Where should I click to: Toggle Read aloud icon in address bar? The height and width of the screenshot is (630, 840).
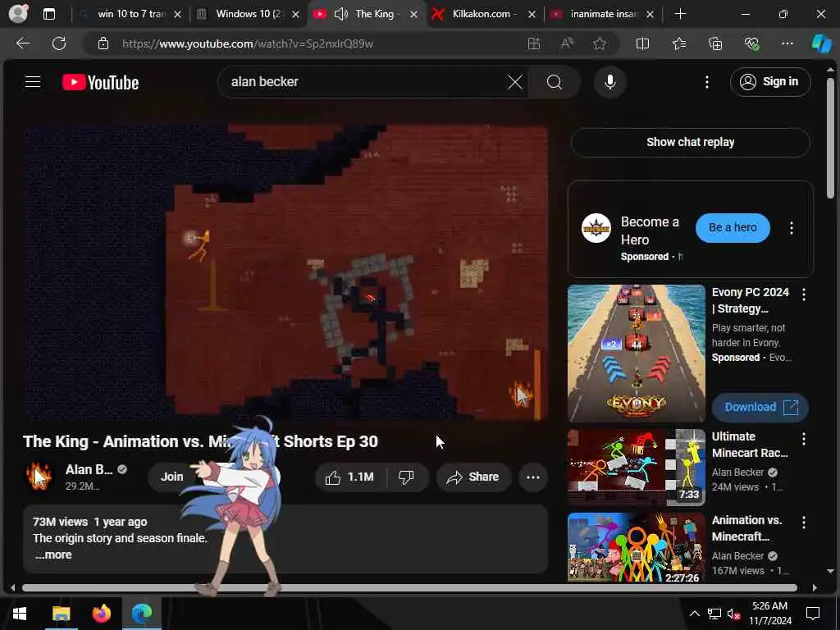[567, 43]
